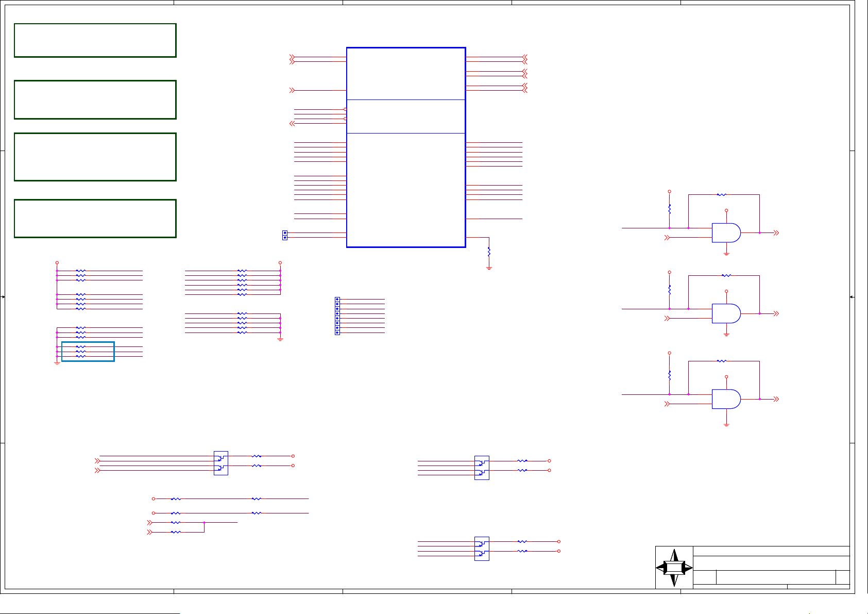Click the four-arrow compass logo in title block

(674, 568)
